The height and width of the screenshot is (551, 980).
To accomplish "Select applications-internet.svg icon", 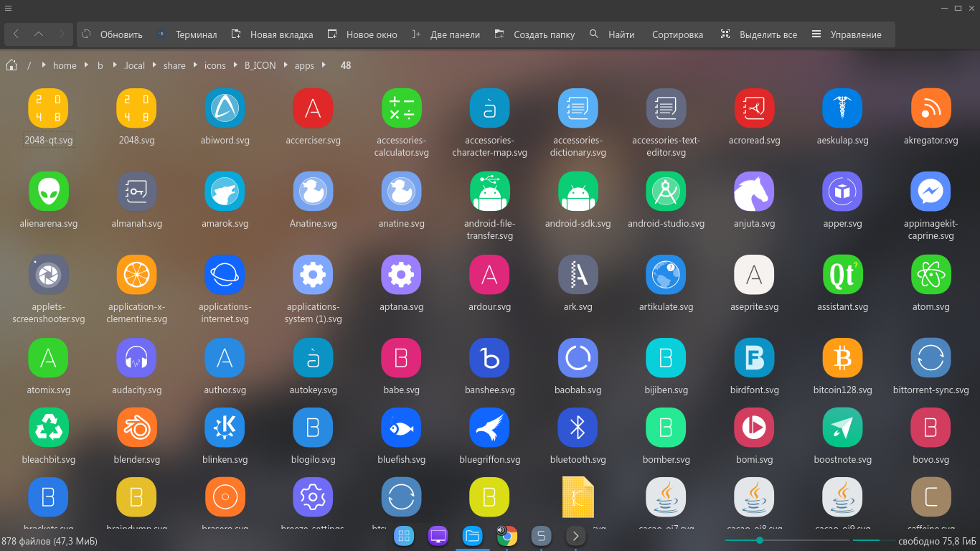I will [x=225, y=275].
